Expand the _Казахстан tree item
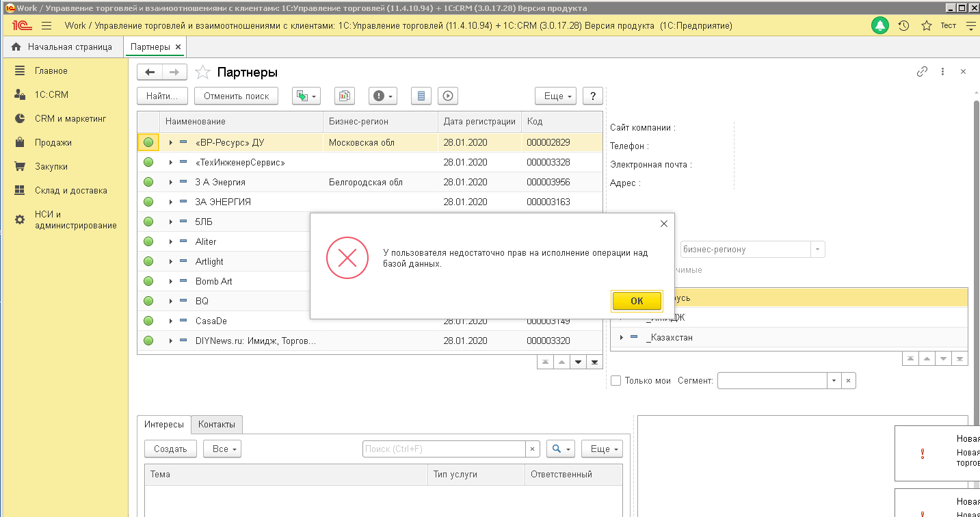Viewport: 980px width, 517px height. point(622,338)
